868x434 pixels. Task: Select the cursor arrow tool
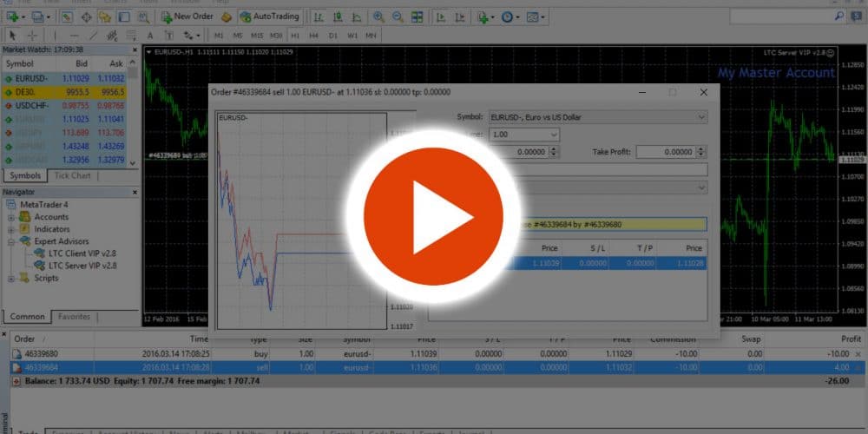13,36
